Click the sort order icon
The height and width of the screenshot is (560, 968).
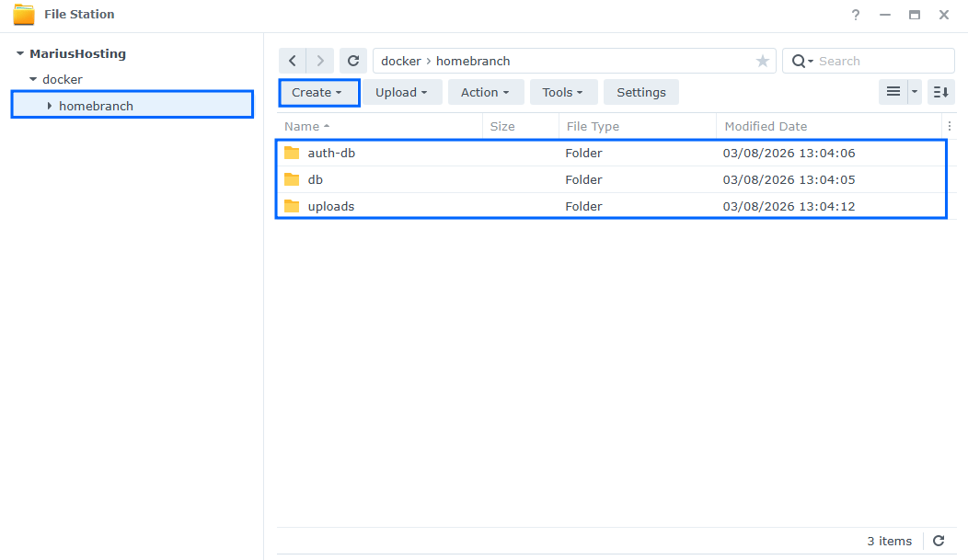point(940,91)
